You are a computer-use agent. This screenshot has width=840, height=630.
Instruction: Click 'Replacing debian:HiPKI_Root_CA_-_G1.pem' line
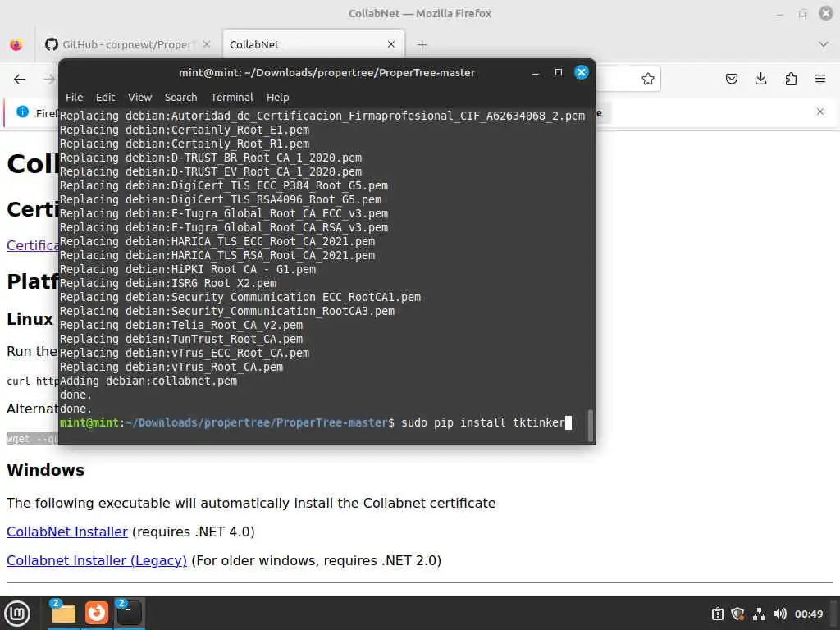tap(188, 269)
